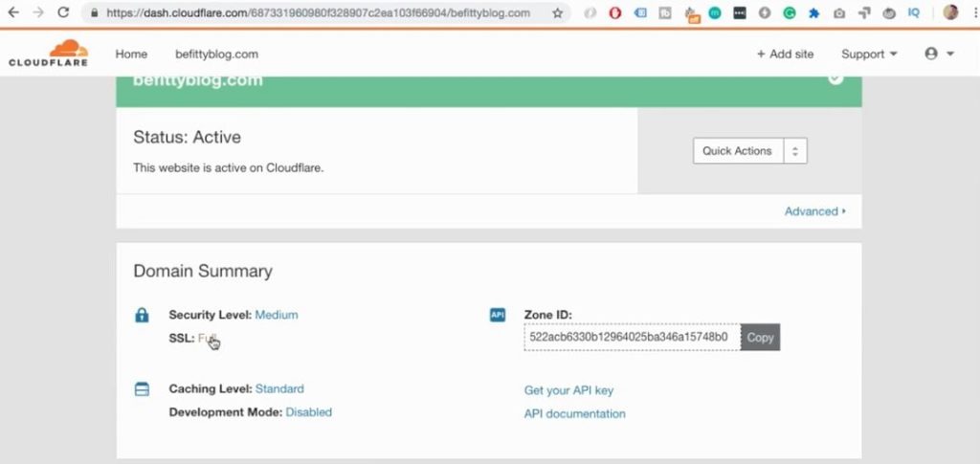Go back with the browser back arrow
The height and width of the screenshot is (464, 980).
click(13, 12)
